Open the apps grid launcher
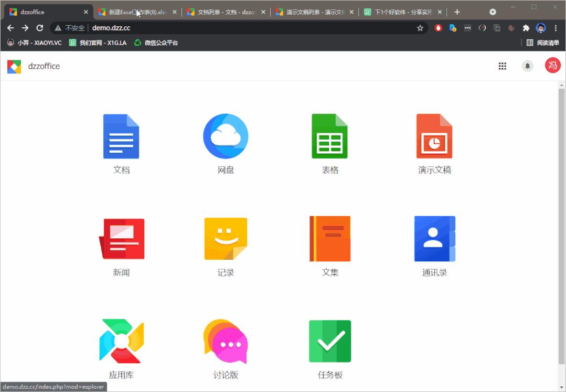Image resolution: width=566 pixels, height=392 pixels. click(502, 66)
